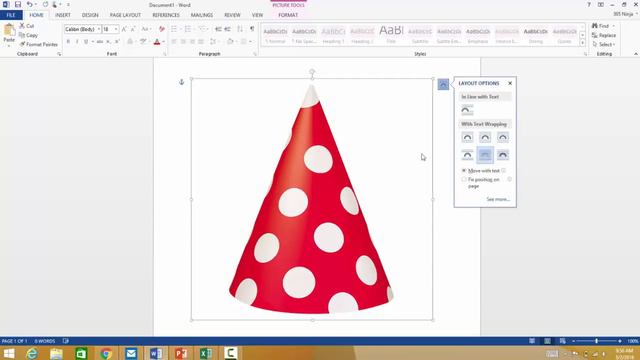Click the See more... link
This screenshot has height=360, width=640.
click(498, 199)
